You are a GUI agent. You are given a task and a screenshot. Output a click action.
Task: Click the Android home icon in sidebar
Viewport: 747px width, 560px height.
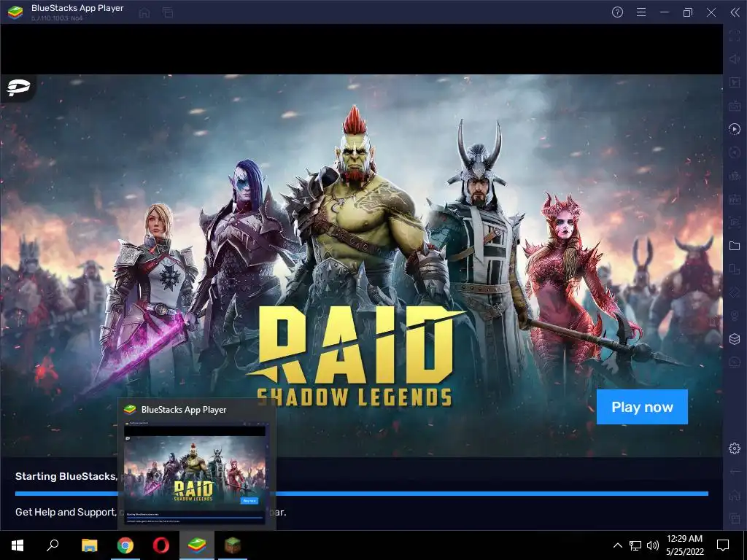click(734, 495)
